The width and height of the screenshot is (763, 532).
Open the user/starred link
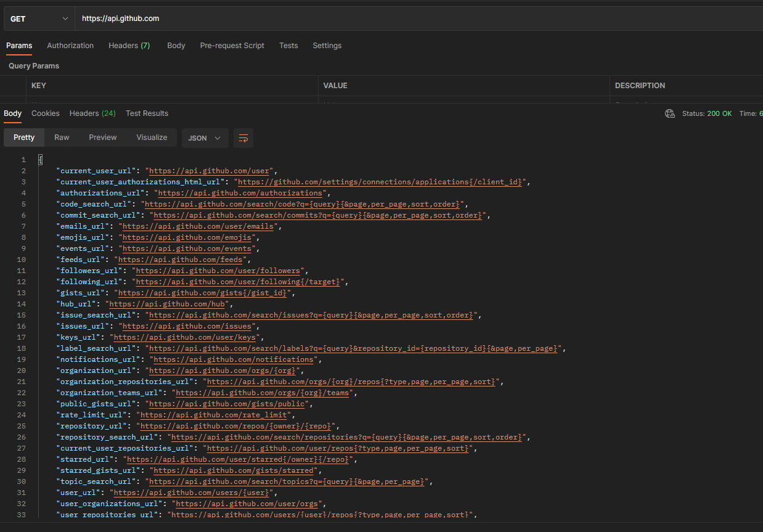239,459
